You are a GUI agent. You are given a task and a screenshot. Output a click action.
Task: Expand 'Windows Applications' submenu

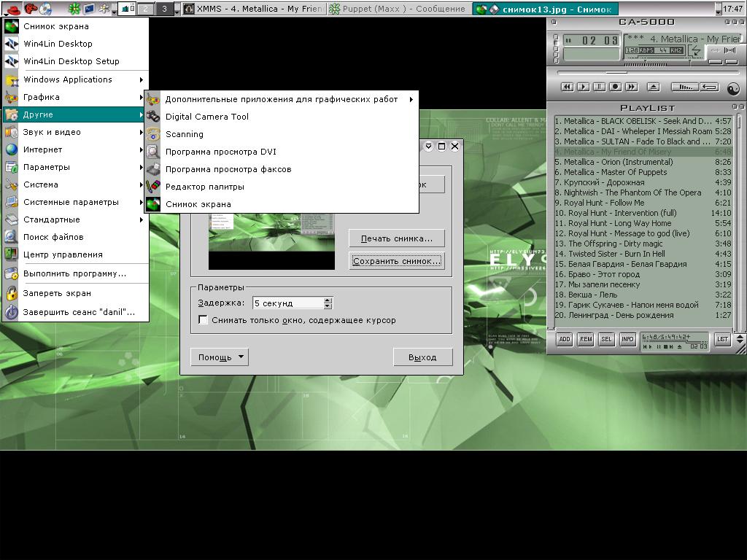pos(75,79)
